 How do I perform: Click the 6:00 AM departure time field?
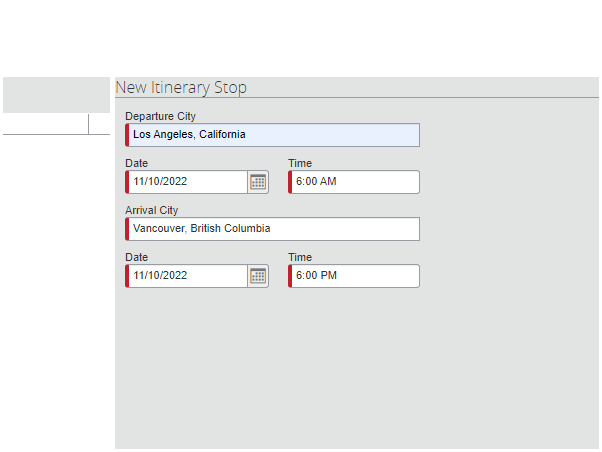[x=354, y=182]
